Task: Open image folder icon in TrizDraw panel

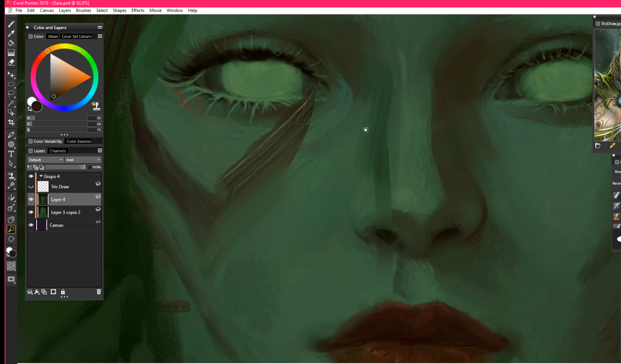Action: 598,146
